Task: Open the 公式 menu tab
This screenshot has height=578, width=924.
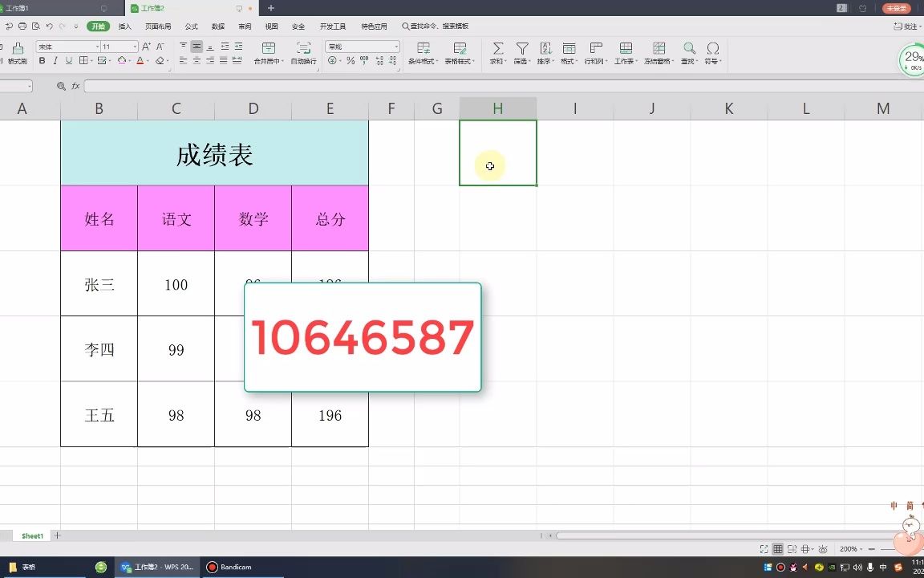Action: [190, 25]
